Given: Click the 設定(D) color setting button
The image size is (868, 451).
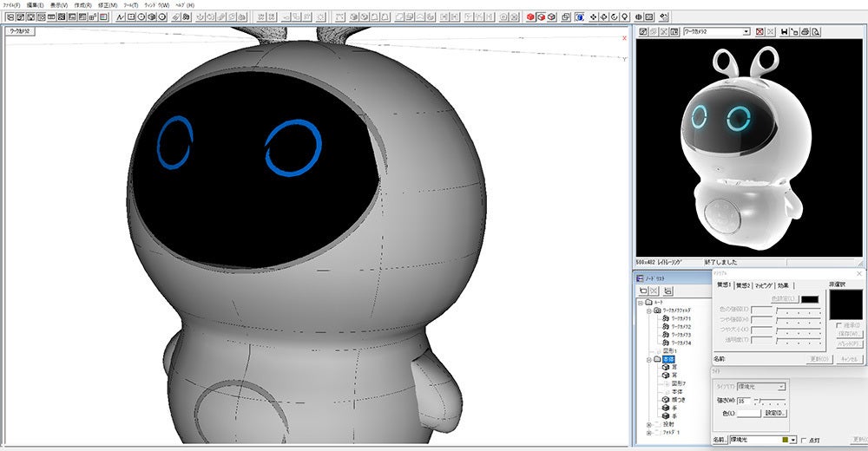Looking at the screenshot, I should [x=776, y=413].
